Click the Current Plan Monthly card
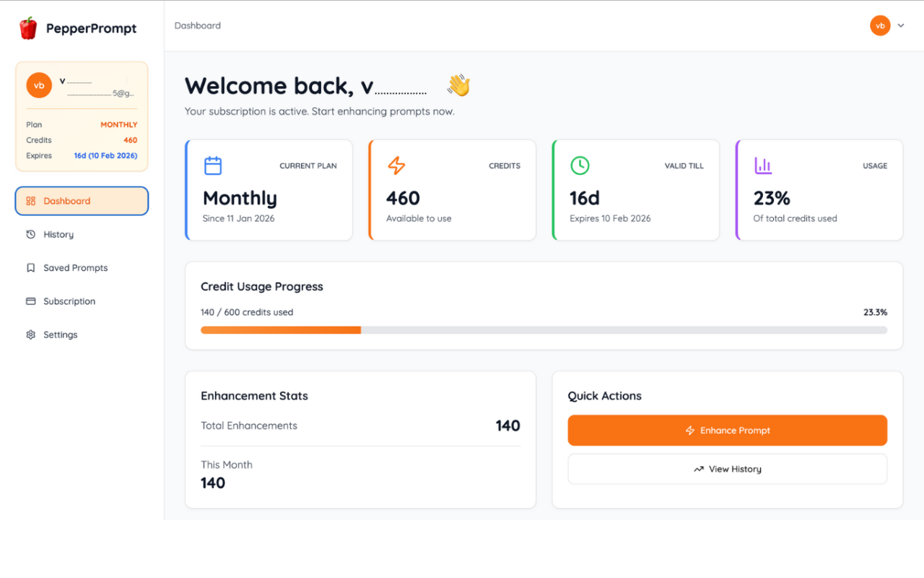The image size is (924, 578). tap(269, 190)
